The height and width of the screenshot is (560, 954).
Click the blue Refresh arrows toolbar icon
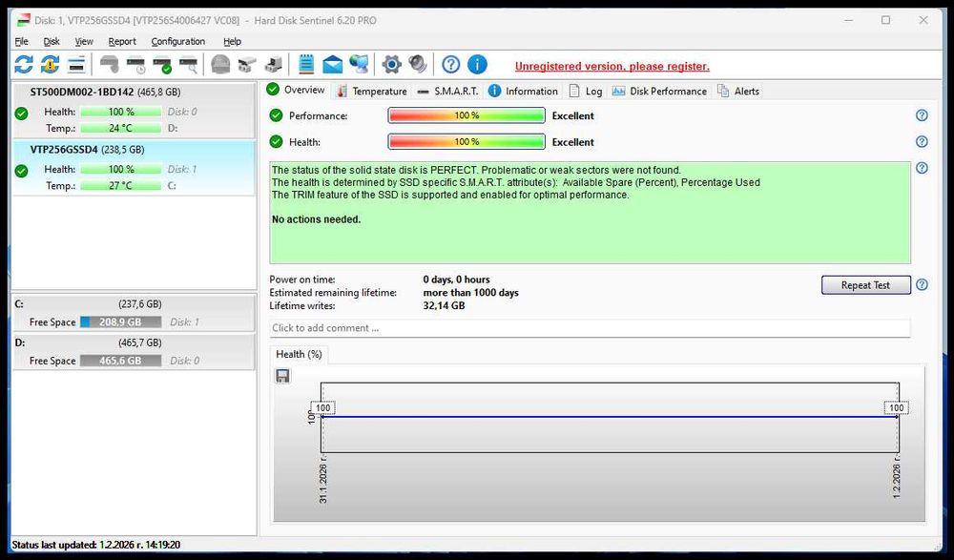pyautogui.click(x=24, y=64)
